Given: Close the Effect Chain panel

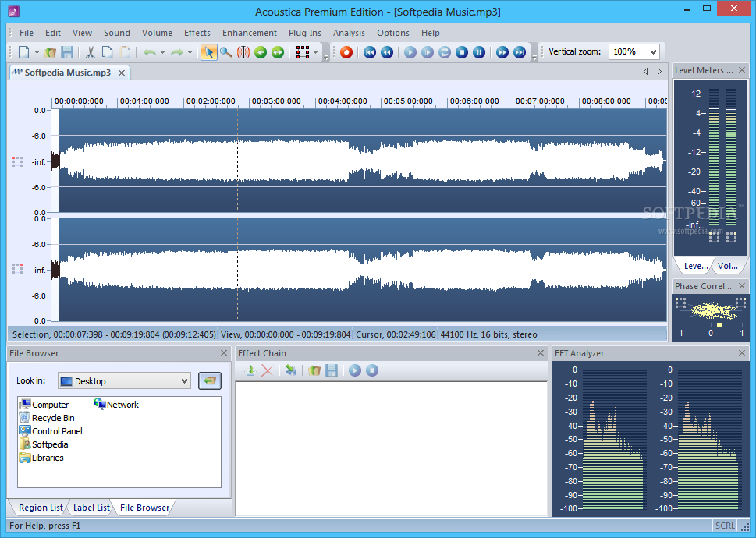Looking at the screenshot, I should (x=541, y=353).
